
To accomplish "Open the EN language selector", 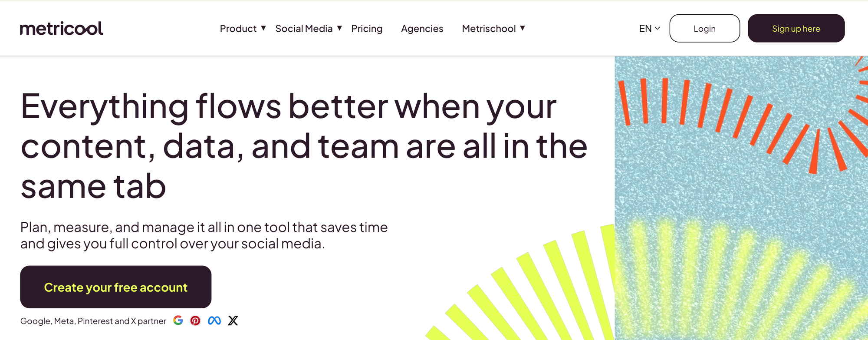I will click(x=649, y=29).
